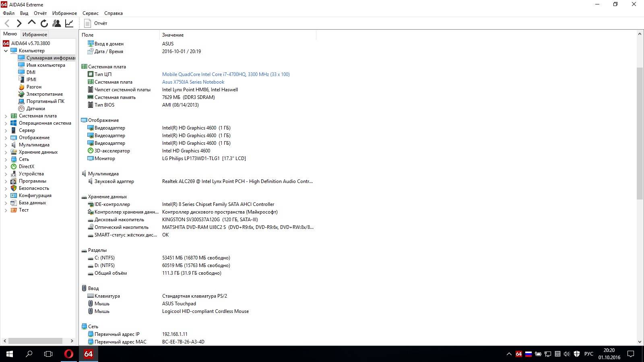Expand the Хранение данных tree node

(6, 152)
